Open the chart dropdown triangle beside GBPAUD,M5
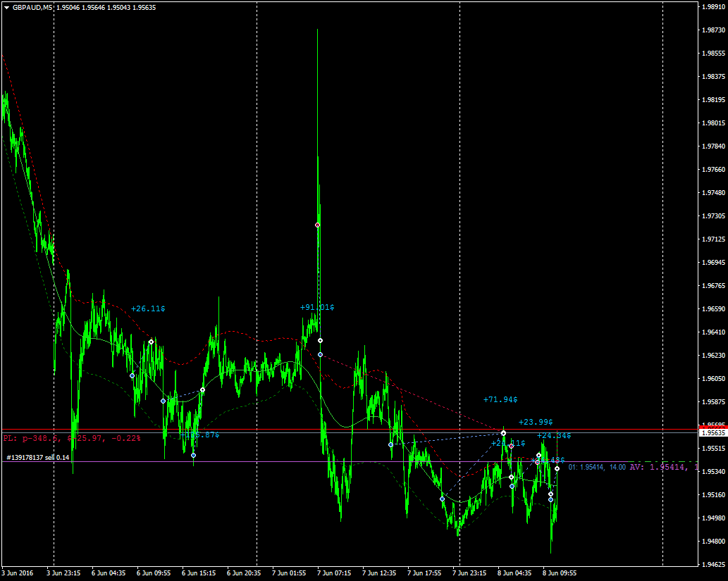Viewport: 728px width, 581px height. coord(6,8)
